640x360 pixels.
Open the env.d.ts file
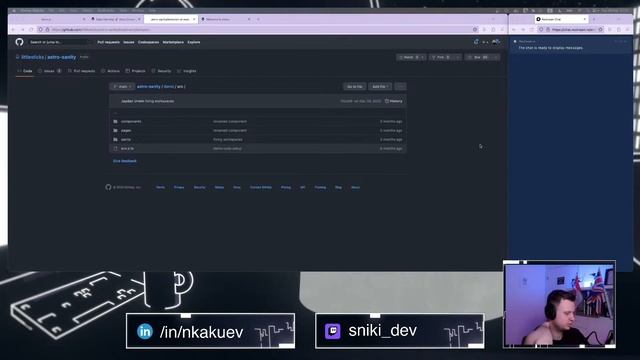click(127, 149)
